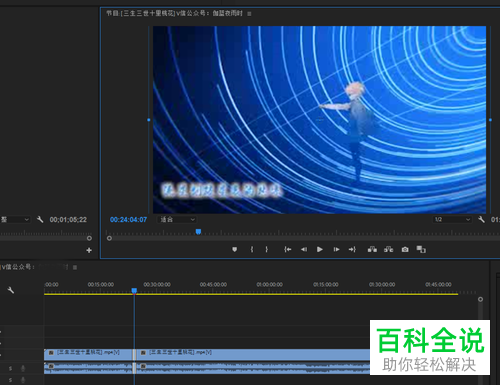This screenshot has height=385, width=500.
Task: Export frame with the camera icon
Action: pos(405,249)
